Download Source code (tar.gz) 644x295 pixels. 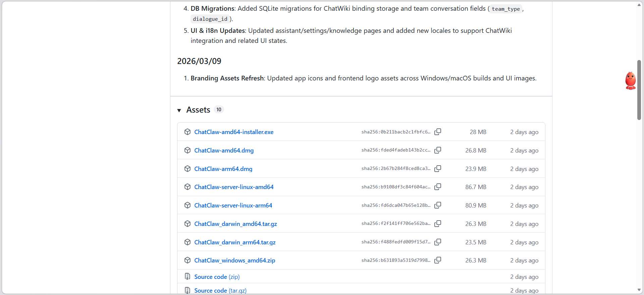pyautogui.click(x=220, y=291)
